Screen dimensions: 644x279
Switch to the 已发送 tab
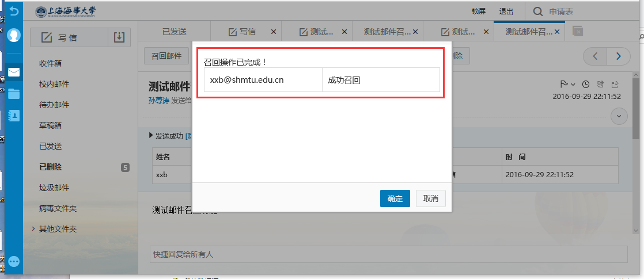click(x=174, y=32)
